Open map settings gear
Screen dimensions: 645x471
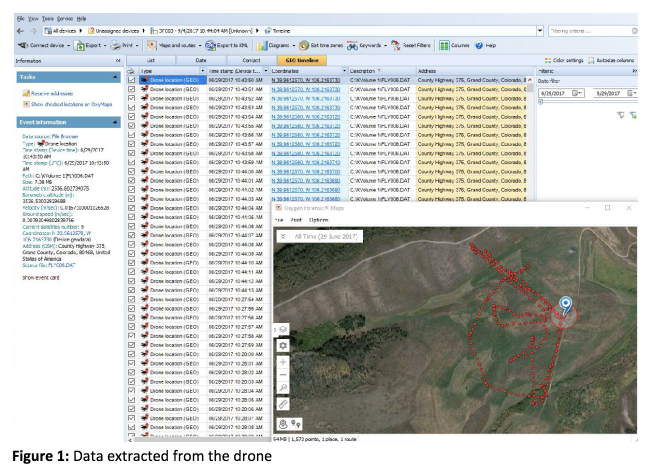pyautogui.click(x=283, y=346)
